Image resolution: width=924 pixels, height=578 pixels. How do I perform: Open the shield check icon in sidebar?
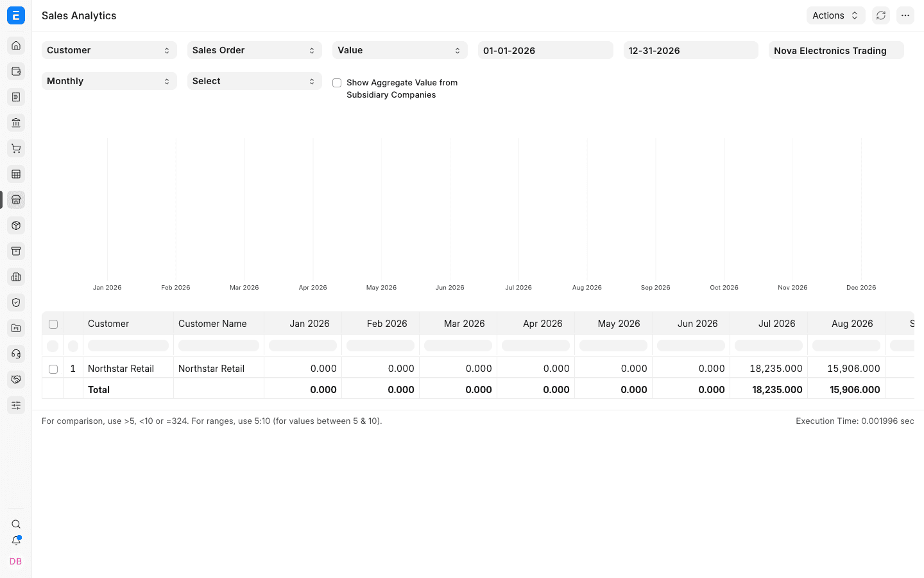click(x=16, y=302)
